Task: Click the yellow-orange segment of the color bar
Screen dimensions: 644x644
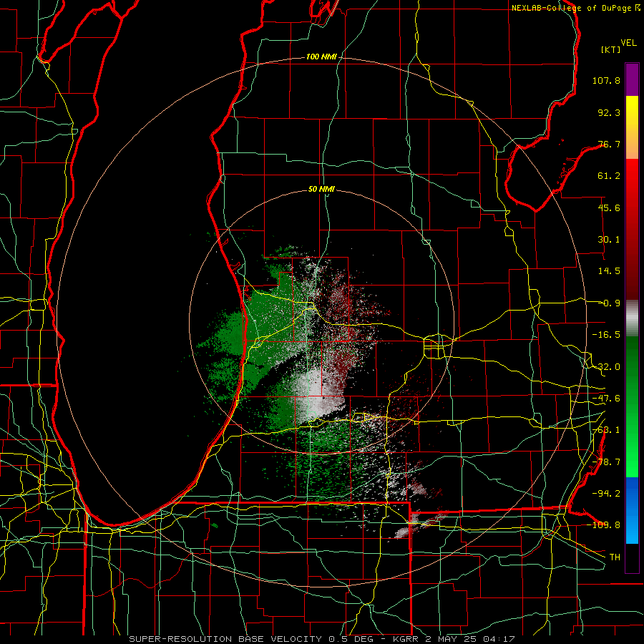Action: pos(632,127)
